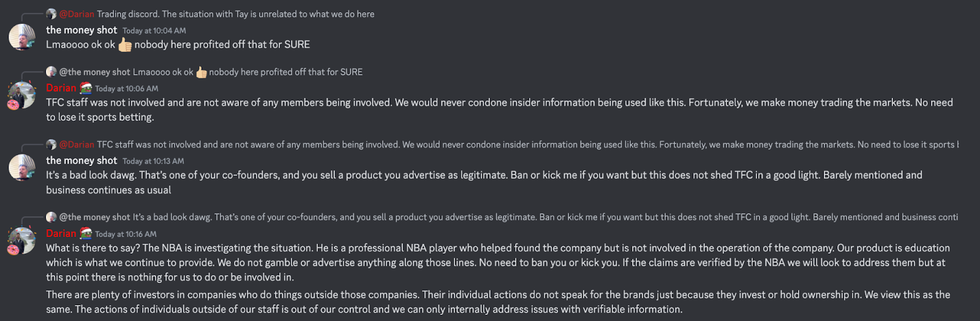Screen dimensions: 980x321
Task: Click the @Darian mention in top reply preview
Action: [x=77, y=13]
